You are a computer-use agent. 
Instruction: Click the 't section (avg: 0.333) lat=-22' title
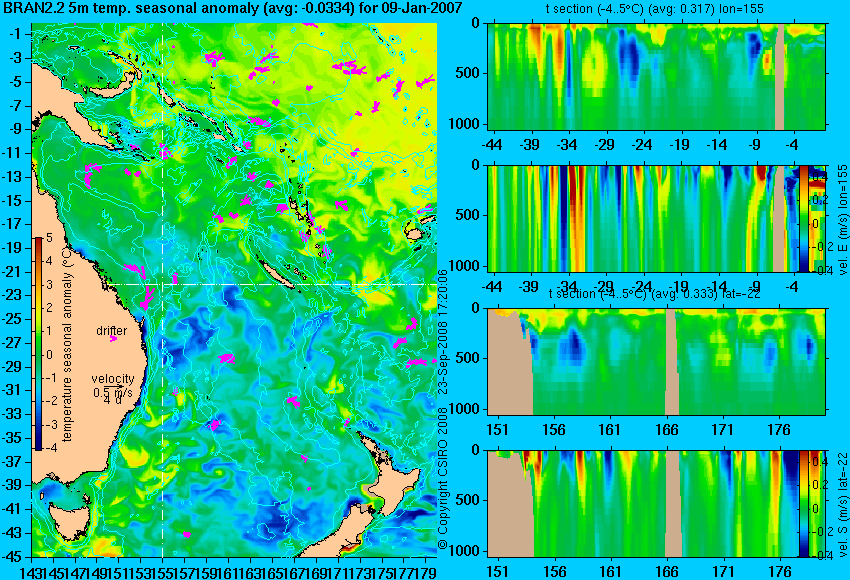pos(654,294)
